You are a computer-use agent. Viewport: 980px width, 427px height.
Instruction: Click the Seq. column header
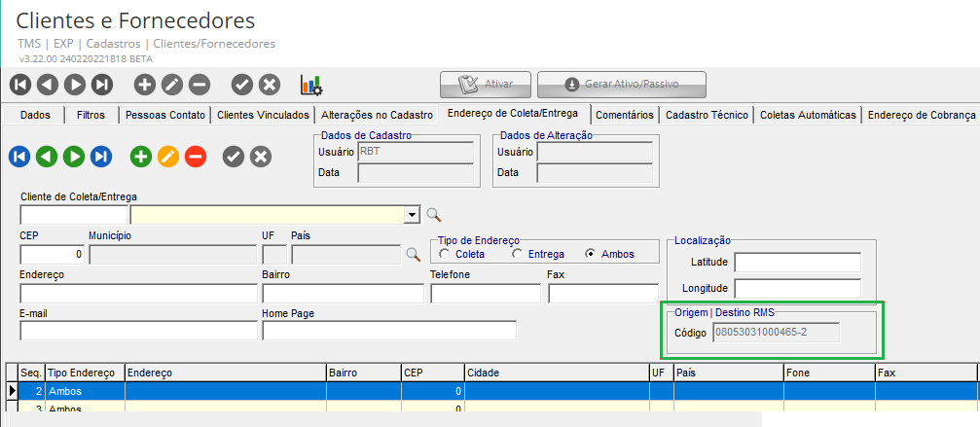(x=31, y=373)
